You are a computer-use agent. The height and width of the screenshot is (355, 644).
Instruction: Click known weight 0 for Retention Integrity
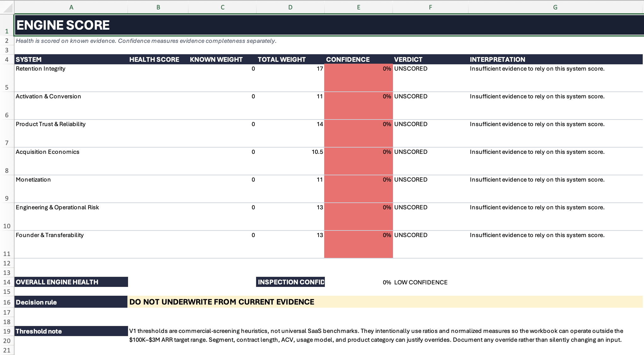click(x=222, y=78)
